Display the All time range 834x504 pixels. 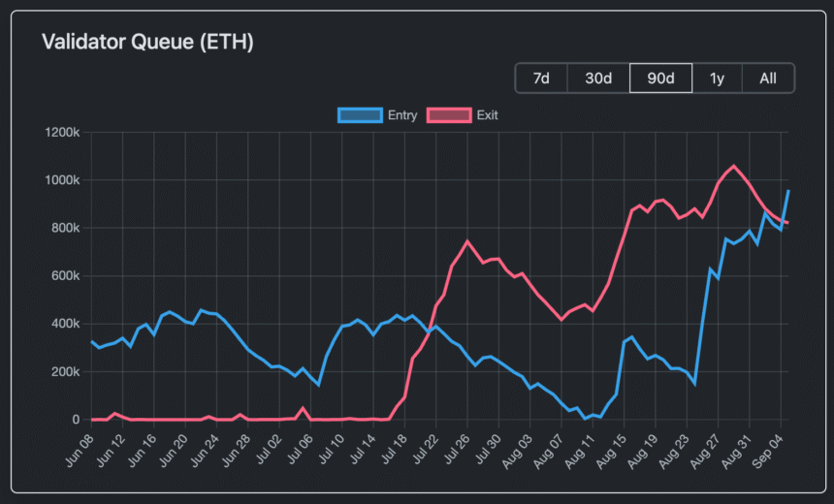768,79
